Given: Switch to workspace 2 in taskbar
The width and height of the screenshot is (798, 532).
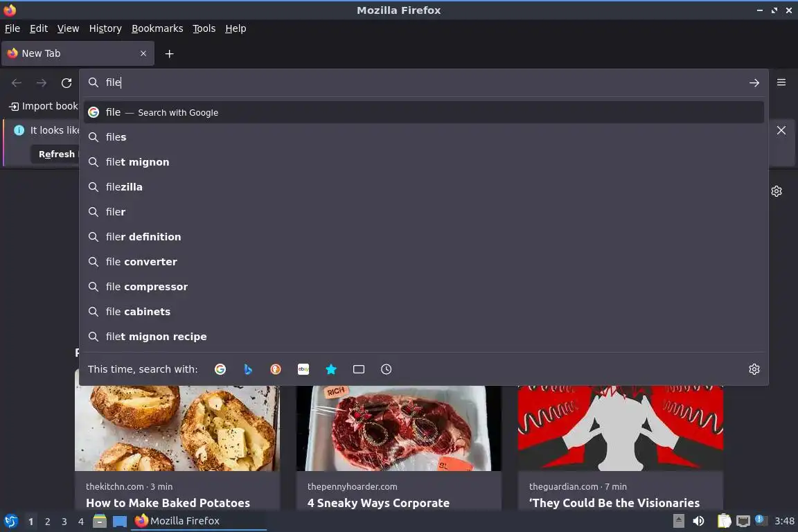Looking at the screenshot, I should [47, 522].
